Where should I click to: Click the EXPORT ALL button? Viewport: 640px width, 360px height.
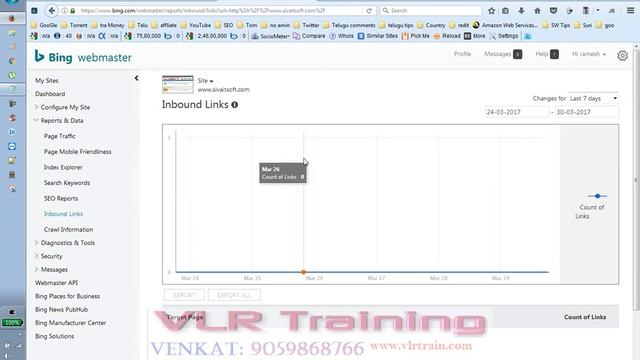[234, 295]
